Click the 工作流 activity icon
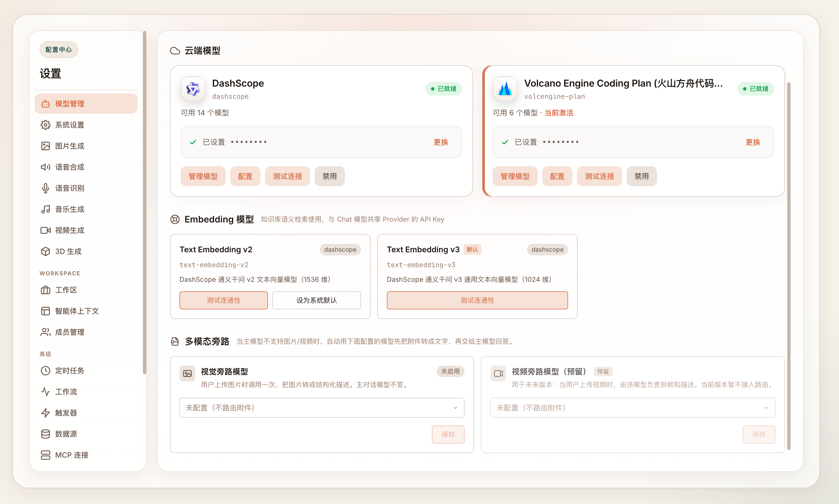 (x=45, y=391)
